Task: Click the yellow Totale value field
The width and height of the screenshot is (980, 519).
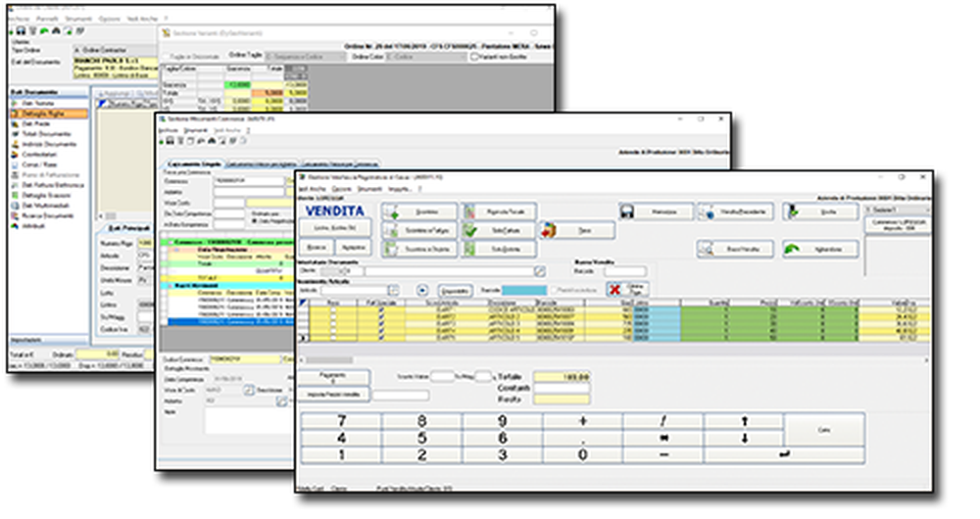Action: 562,377
